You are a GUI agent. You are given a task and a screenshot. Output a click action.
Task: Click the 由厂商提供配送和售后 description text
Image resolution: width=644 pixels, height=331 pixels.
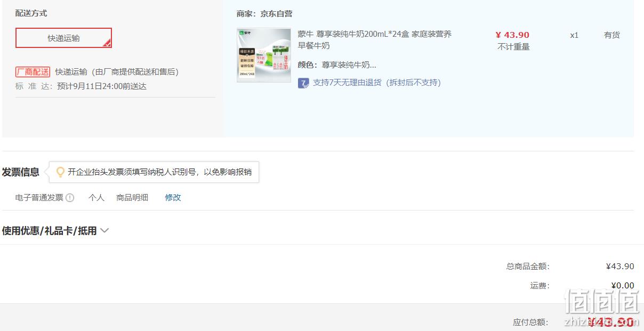135,72
